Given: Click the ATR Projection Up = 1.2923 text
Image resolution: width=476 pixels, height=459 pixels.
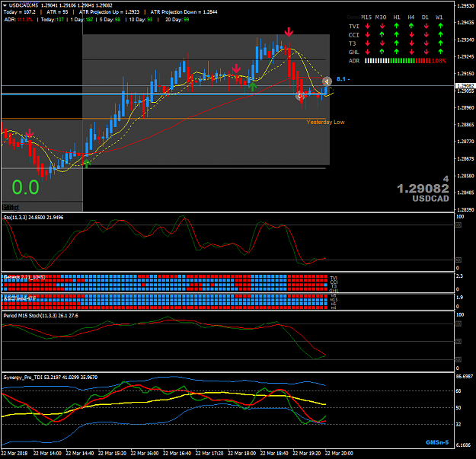Looking at the screenshot, I should point(109,12).
